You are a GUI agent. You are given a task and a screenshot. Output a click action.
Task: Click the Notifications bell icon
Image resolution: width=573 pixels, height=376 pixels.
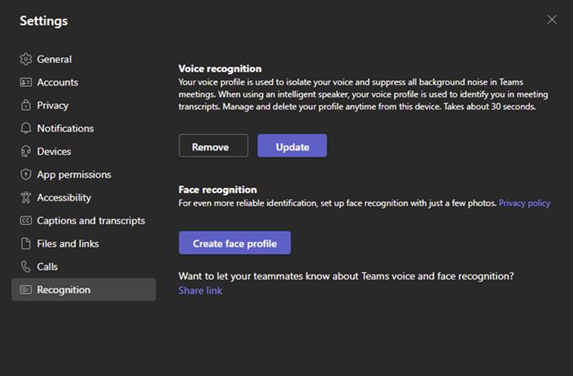[x=26, y=128]
